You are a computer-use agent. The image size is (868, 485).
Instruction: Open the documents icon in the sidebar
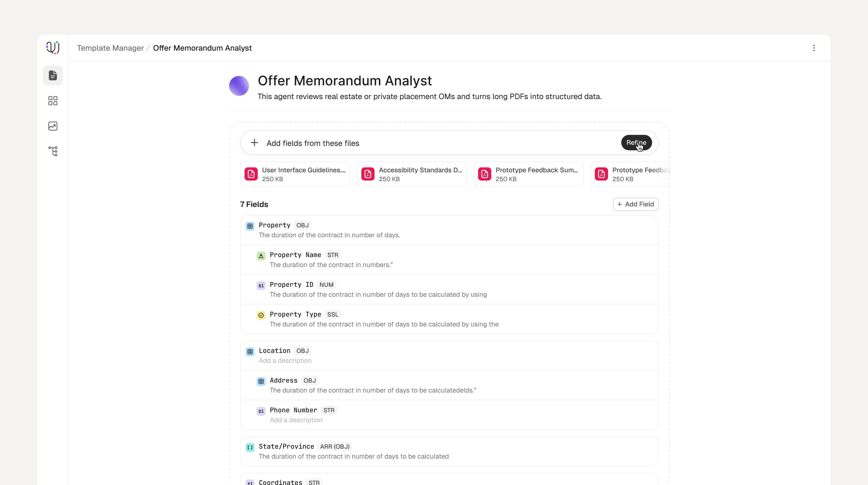coord(53,75)
